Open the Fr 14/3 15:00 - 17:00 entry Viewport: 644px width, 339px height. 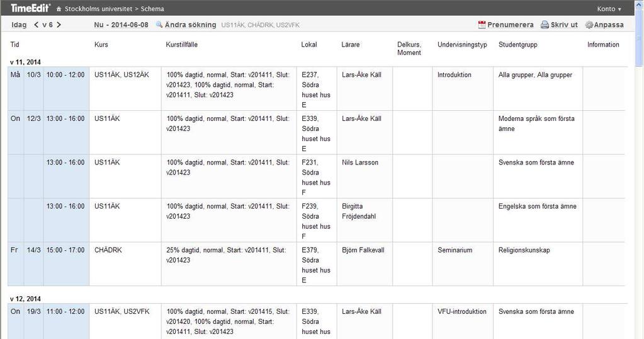tap(48, 264)
